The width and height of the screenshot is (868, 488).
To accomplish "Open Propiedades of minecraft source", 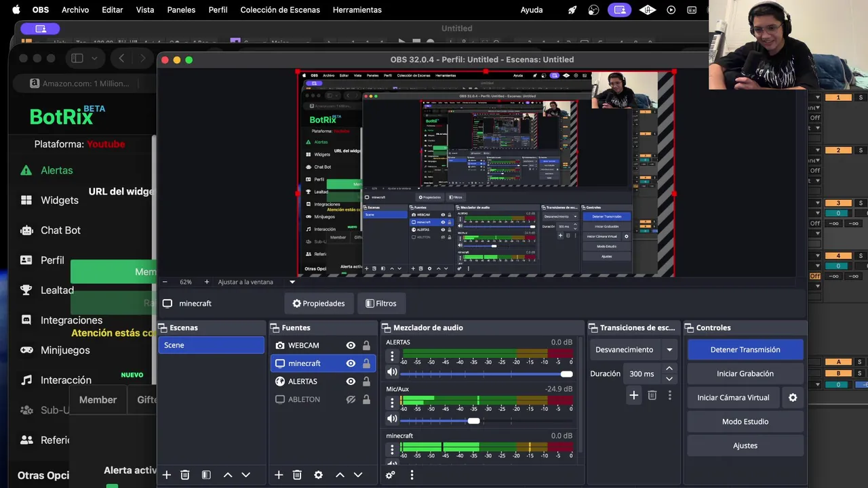I will coord(319,304).
